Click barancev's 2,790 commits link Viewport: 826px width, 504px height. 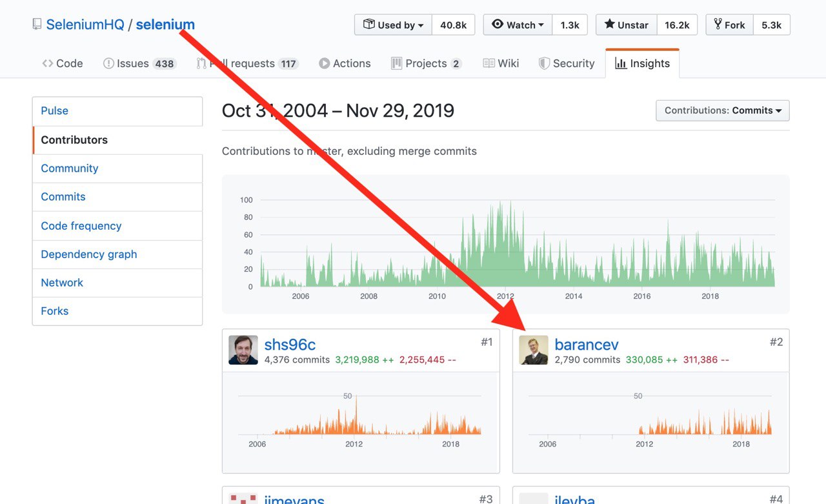tap(587, 360)
